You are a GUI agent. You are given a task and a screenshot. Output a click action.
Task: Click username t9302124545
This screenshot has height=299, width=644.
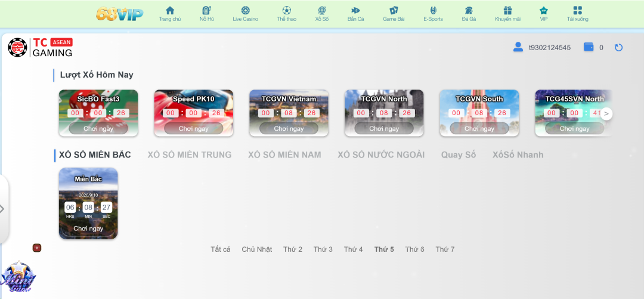550,47
